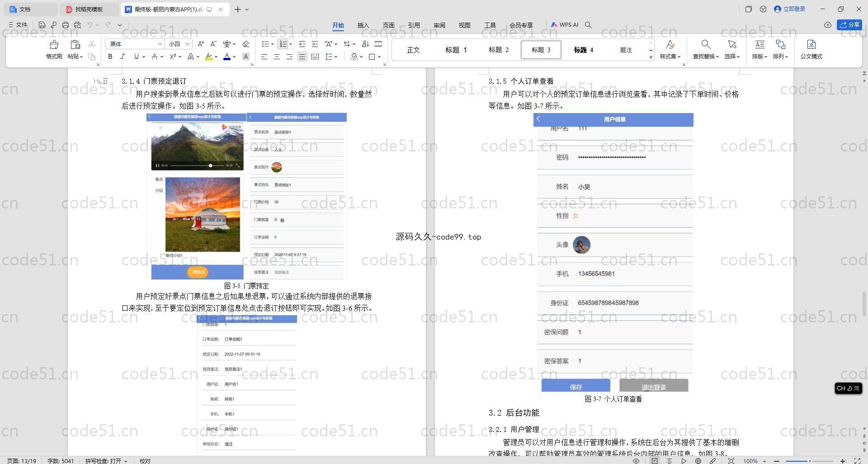Click the yellow highlight color swatch
The height and width of the screenshot is (464, 868).
pyautogui.click(x=208, y=57)
